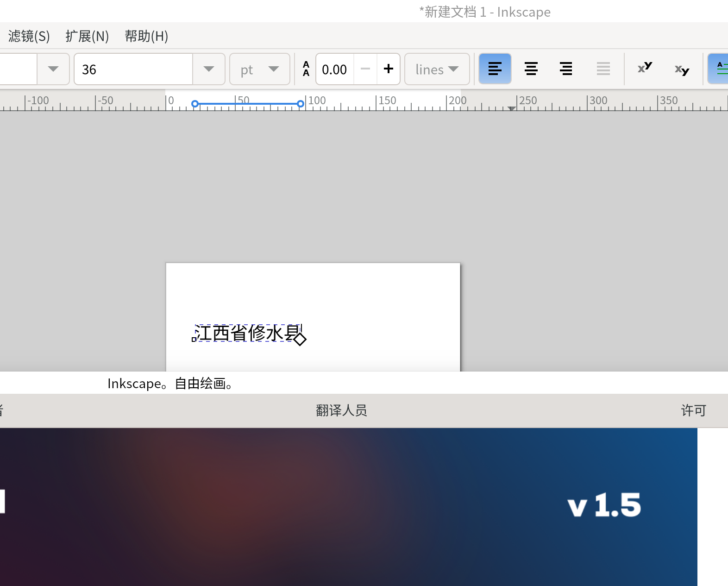The image size is (728, 586).
Task: Click the font size field showing 36
Action: point(133,69)
